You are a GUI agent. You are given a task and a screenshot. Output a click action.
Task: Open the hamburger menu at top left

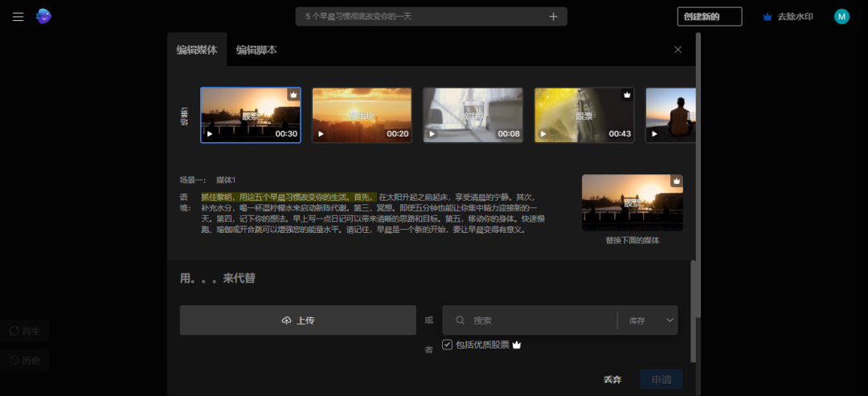pyautogui.click(x=18, y=17)
